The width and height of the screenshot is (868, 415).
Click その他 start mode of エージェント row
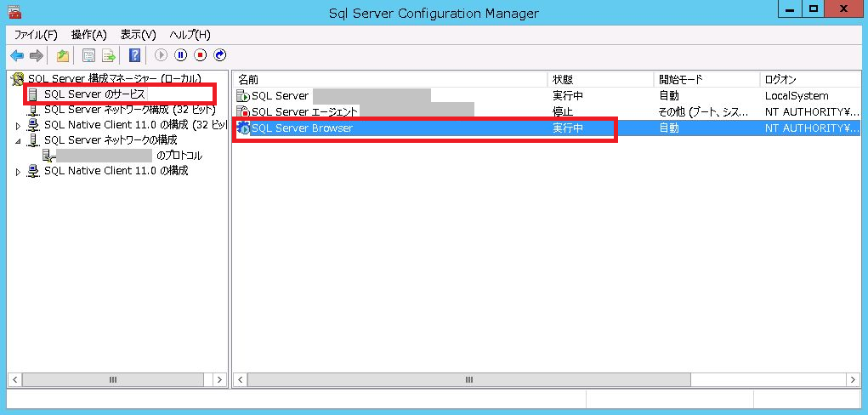pyautogui.click(x=704, y=112)
